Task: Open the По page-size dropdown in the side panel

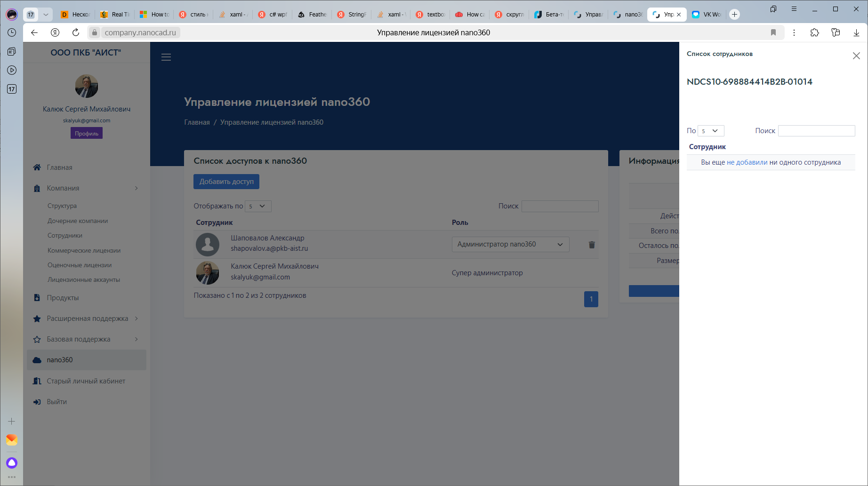Action: point(710,131)
